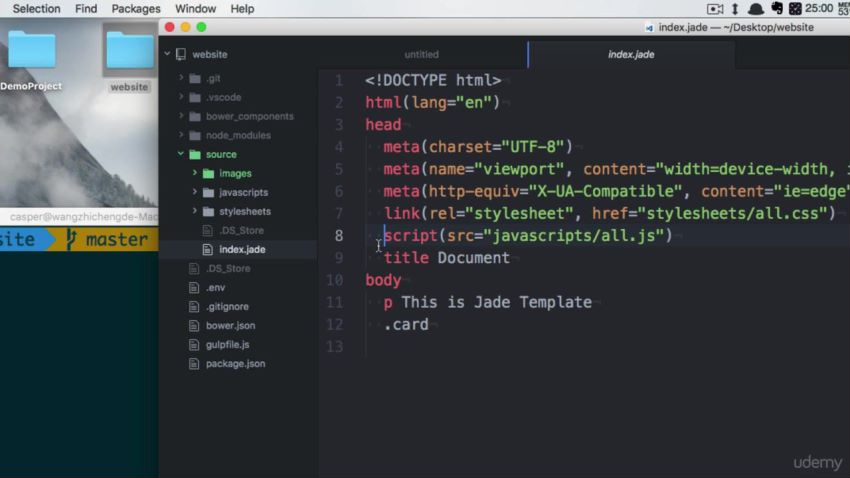850x478 pixels.
Task: Expand the javascripts folder chevron
Action: pos(195,192)
